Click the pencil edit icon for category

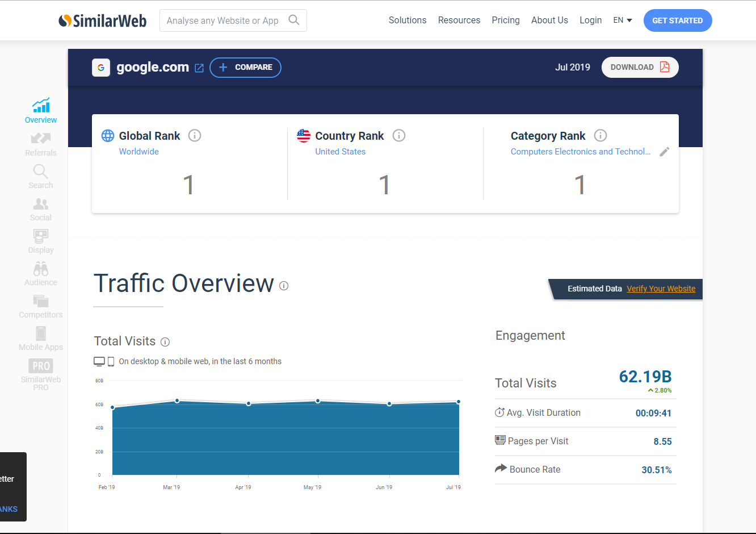[665, 152]
